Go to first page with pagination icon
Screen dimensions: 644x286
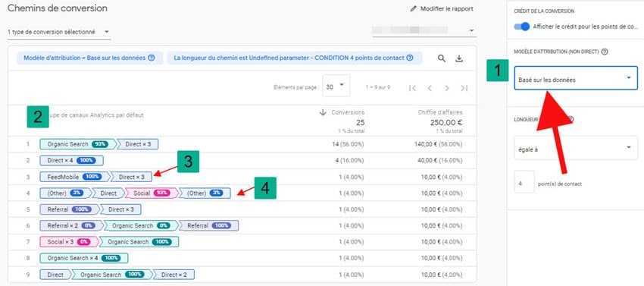pos(413,88)
